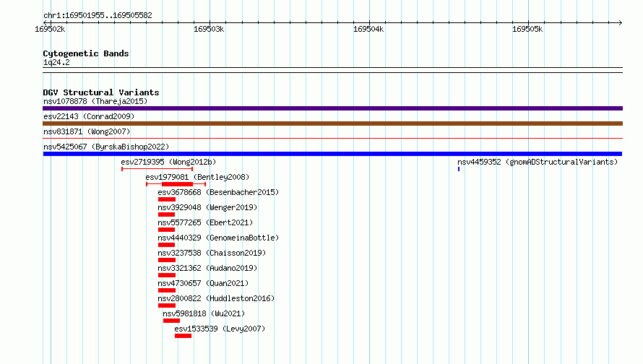Open the nsv3321362 (Audano2019) label

coord(207,268)
